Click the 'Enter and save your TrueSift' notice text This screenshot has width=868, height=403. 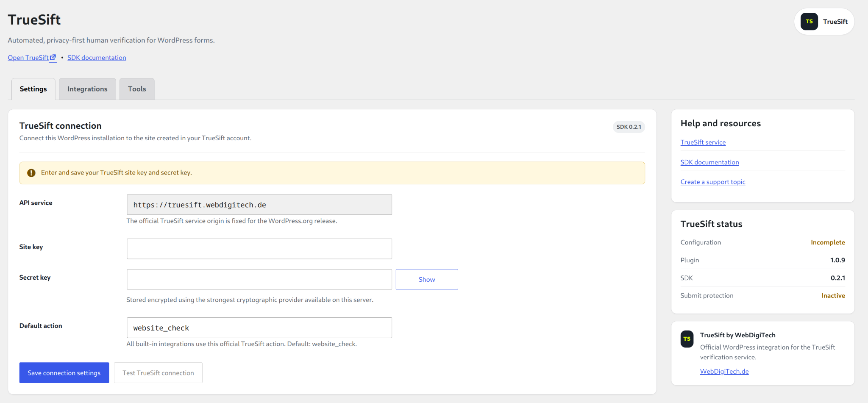click(x=117, y=173)
